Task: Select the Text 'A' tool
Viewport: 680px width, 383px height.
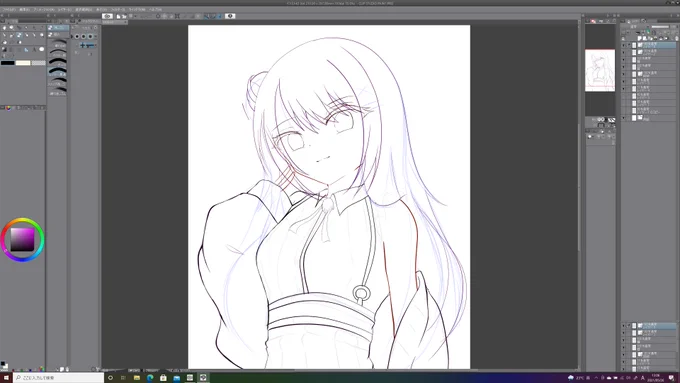Action: 34,49
